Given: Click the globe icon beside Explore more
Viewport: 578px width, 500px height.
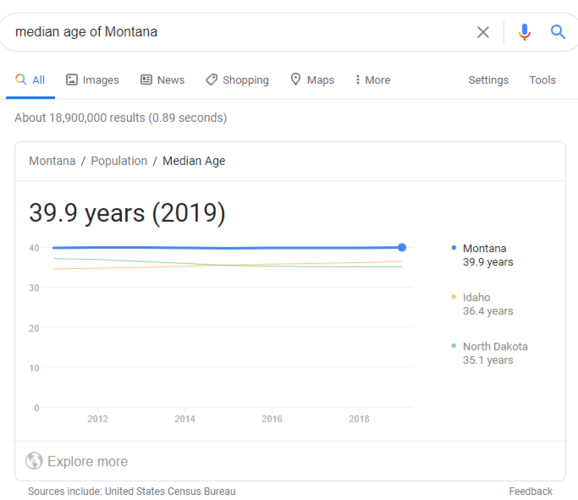Looking at the screenshot, I should [34, 461].
